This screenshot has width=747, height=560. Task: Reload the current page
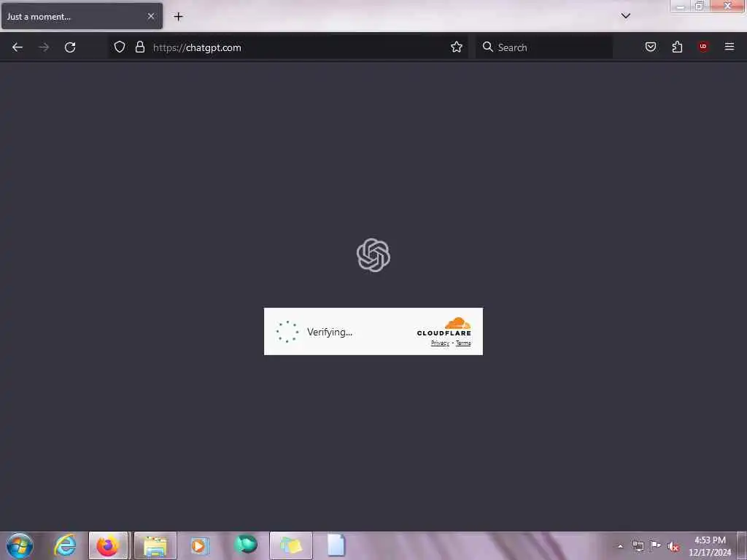70,47
